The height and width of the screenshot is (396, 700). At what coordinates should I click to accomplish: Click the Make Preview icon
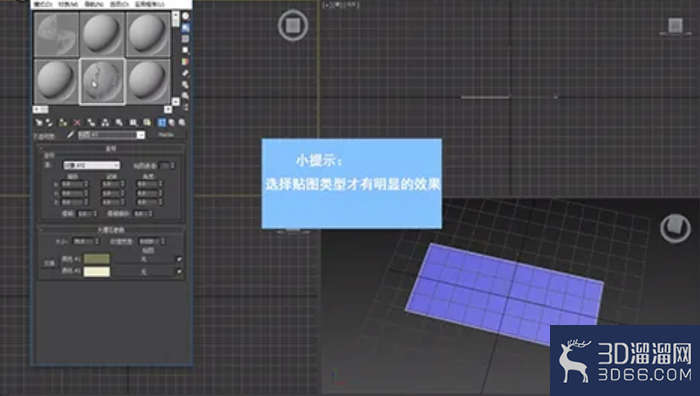point(185,73)
